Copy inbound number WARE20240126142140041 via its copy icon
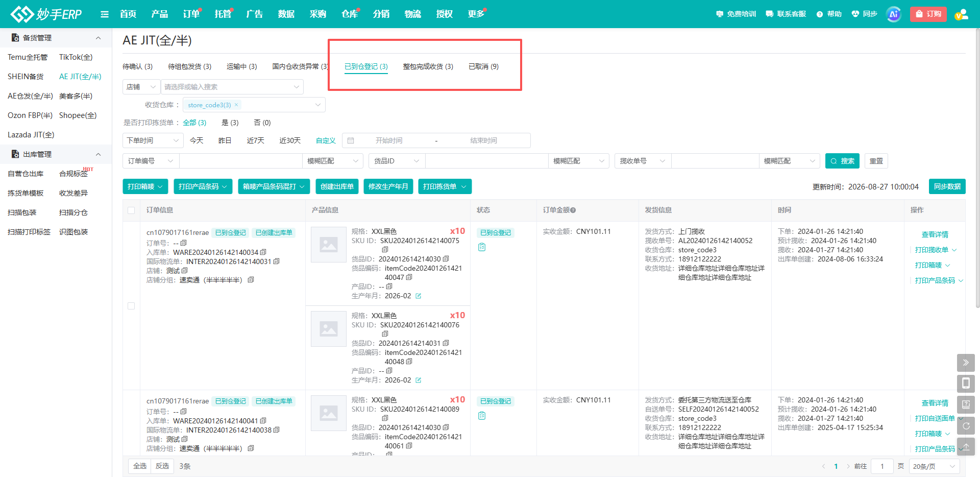The image size is (980, 477). click(x=263, y=421)
